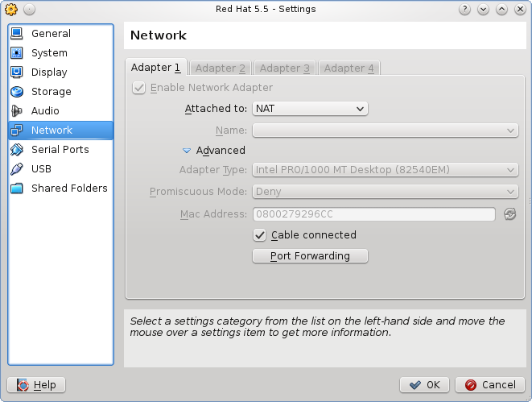Click the round pin button beside gear icon
The image size is (532, 402).
30,9
